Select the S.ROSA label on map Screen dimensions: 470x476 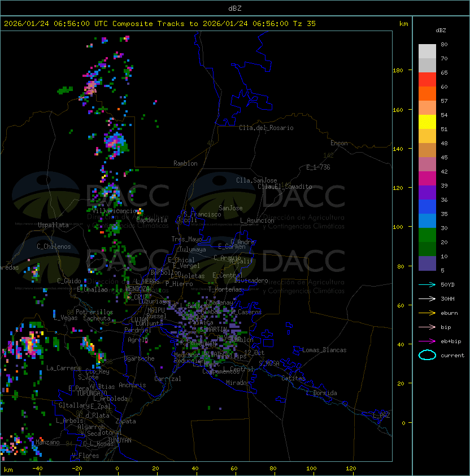[269, 363]
